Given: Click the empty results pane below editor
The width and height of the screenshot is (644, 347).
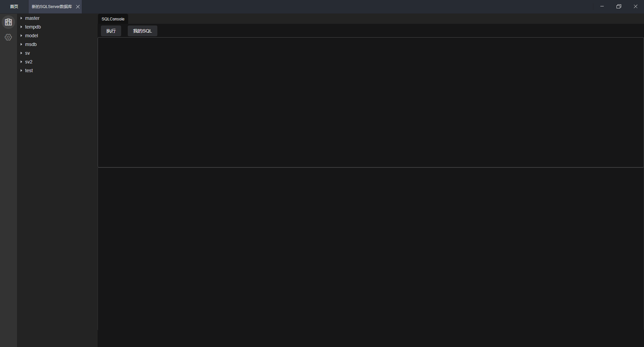Looking at the screenshot, I should point(370,255).
